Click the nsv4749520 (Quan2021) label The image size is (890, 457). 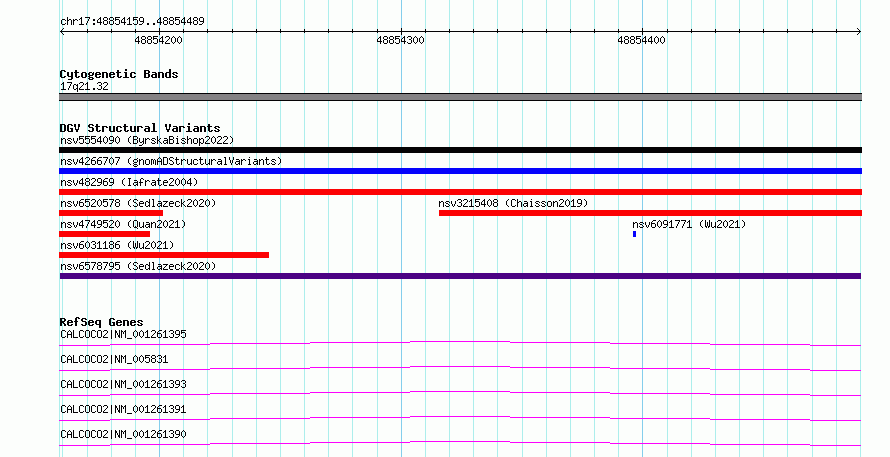coord(123,224)
